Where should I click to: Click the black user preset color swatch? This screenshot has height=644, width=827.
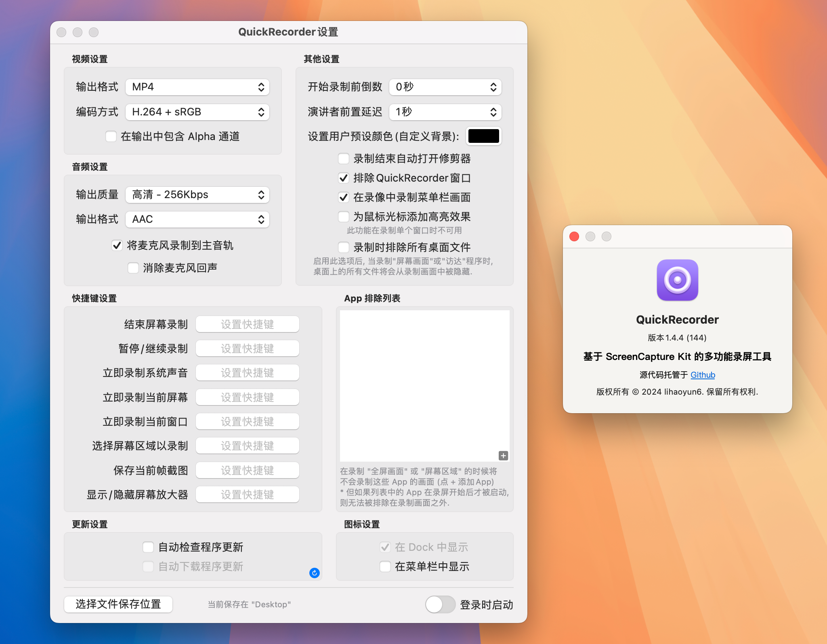pos(483,136)
